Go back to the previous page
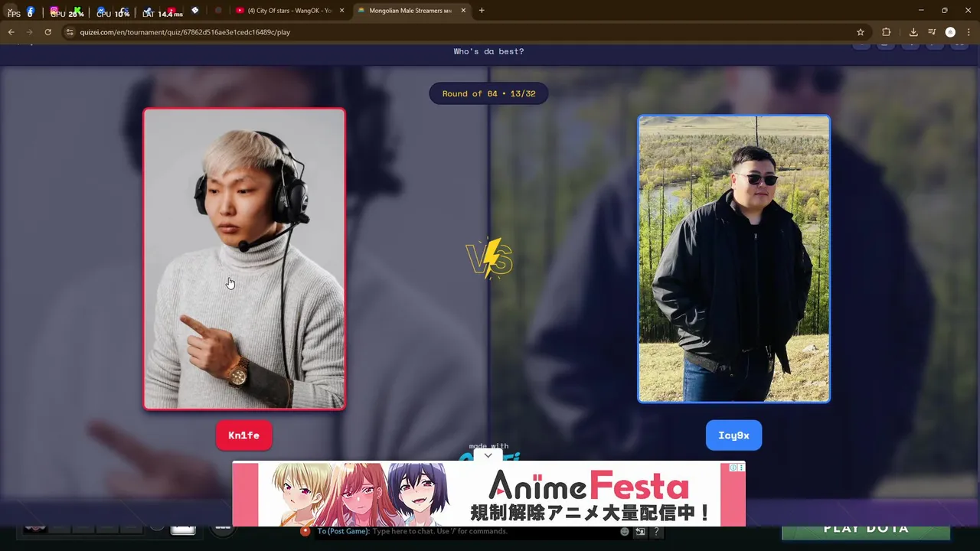980x551 pixels. 11,32
